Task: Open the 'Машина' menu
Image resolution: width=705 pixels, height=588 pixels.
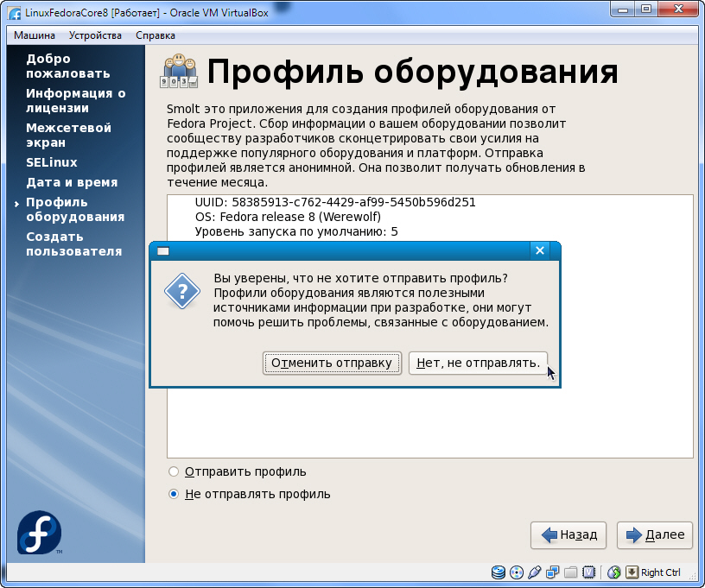Action: [35, 35]
